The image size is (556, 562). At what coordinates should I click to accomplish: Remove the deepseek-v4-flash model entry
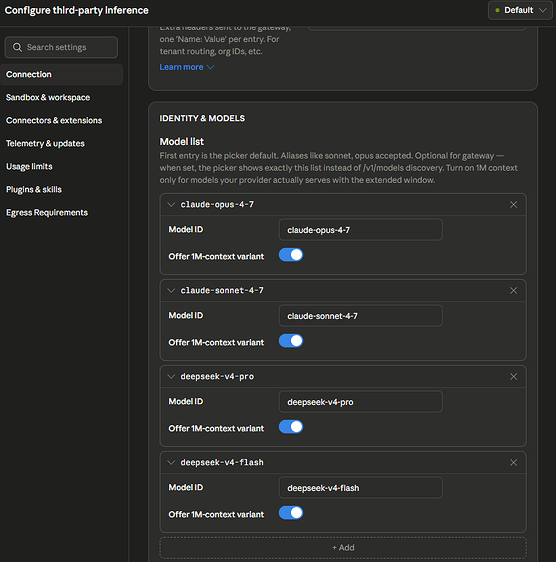(x=513, y=462)
